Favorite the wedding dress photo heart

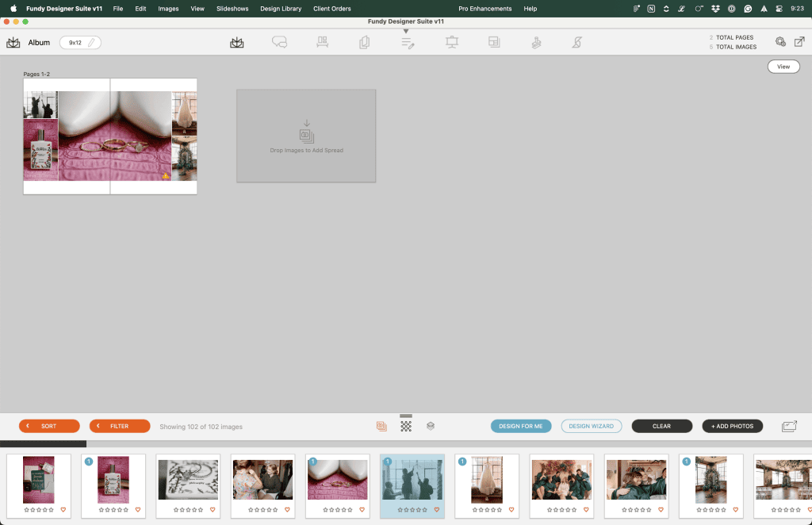click(511, 509)
